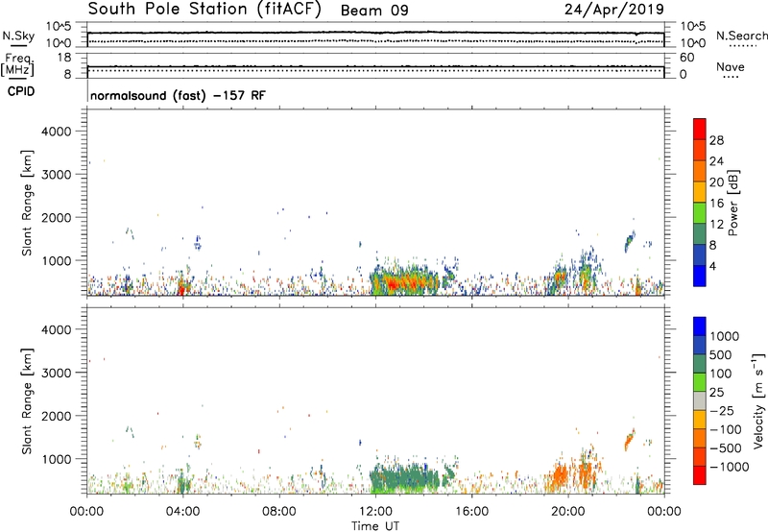Click the 'N.Search' legend label
768x532 pixels.
(741, 36)
